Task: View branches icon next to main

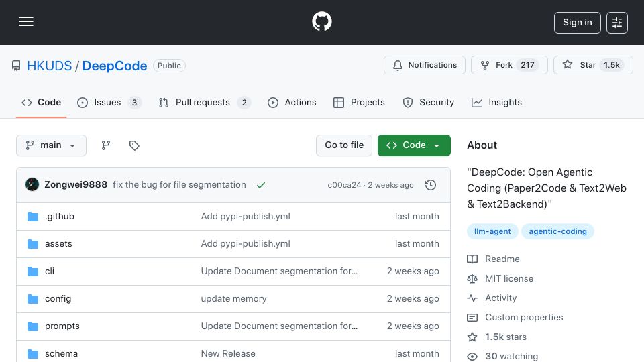Action: (x=106, y=145)
